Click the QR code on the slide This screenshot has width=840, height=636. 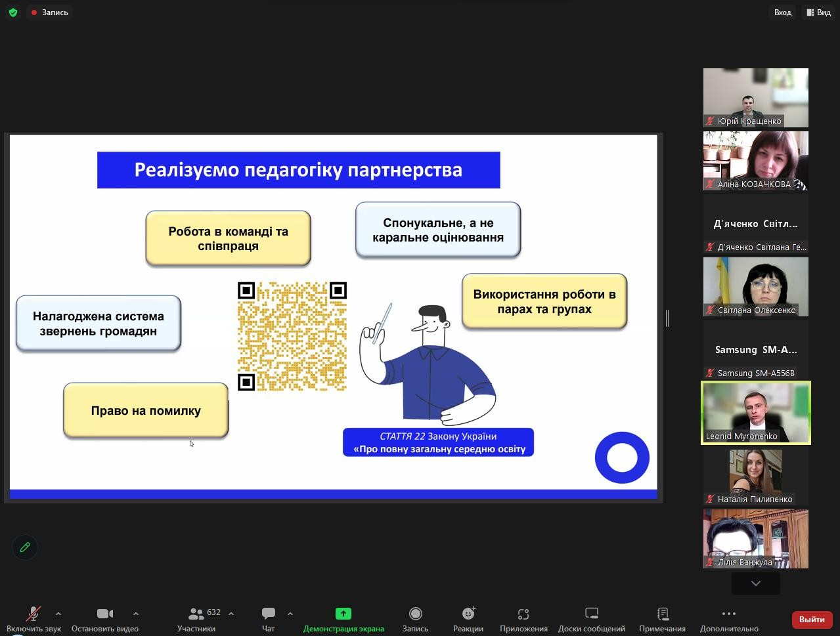click(292, 336)
